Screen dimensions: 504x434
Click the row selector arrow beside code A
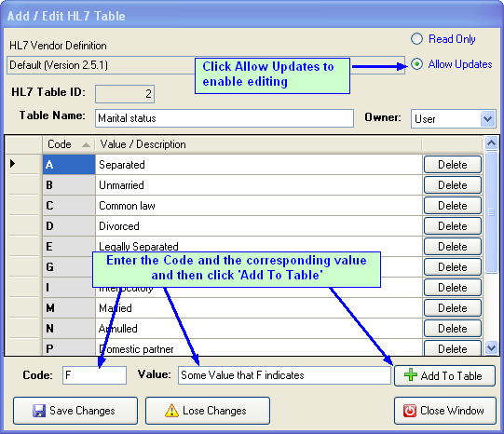tap(12, 164)
